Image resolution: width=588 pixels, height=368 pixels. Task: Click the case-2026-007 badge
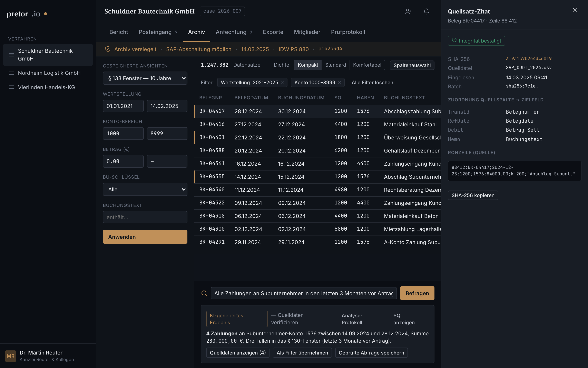click(222, 11)
